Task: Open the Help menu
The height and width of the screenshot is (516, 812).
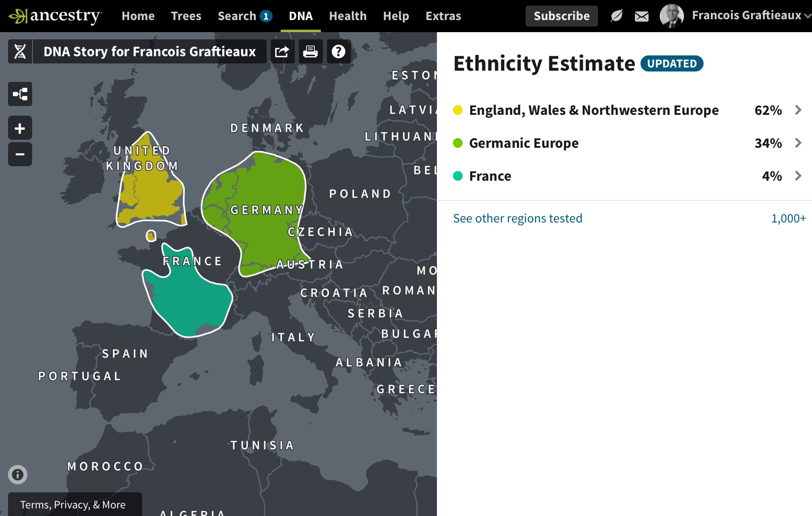Action: pyautogui.click(x=396, y=16)
